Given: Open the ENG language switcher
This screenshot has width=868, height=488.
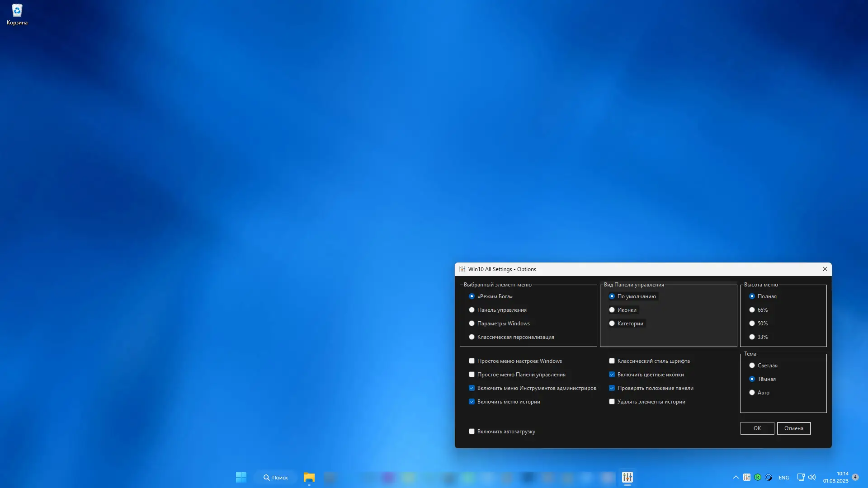Looking at the screenshot, I should 783,478.
